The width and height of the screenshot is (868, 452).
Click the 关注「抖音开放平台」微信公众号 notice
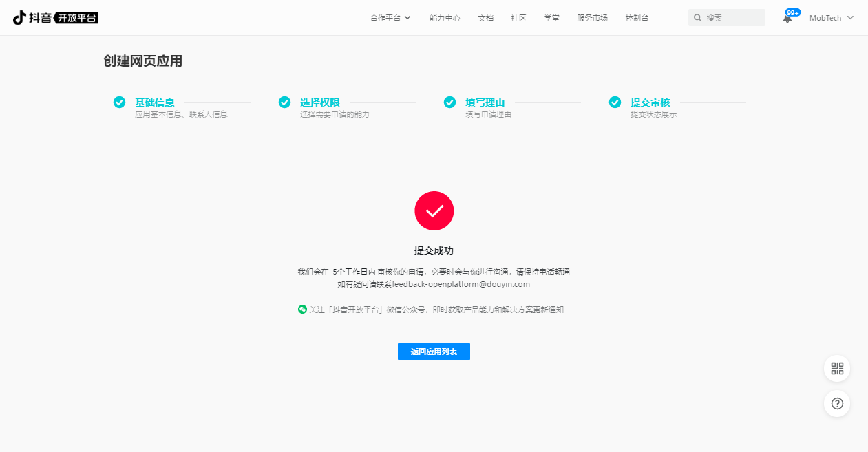pyautogui.click(x=436, y=310)
